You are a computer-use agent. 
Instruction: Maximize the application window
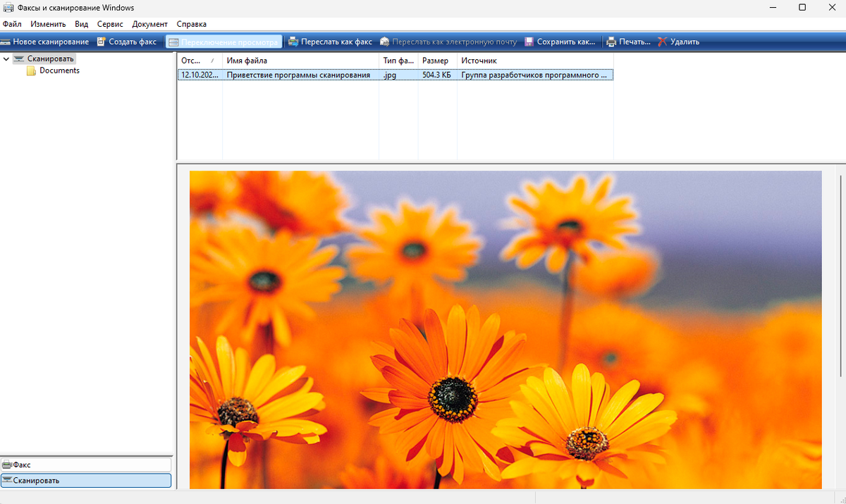pyautogui.click(x=802, y=8)
